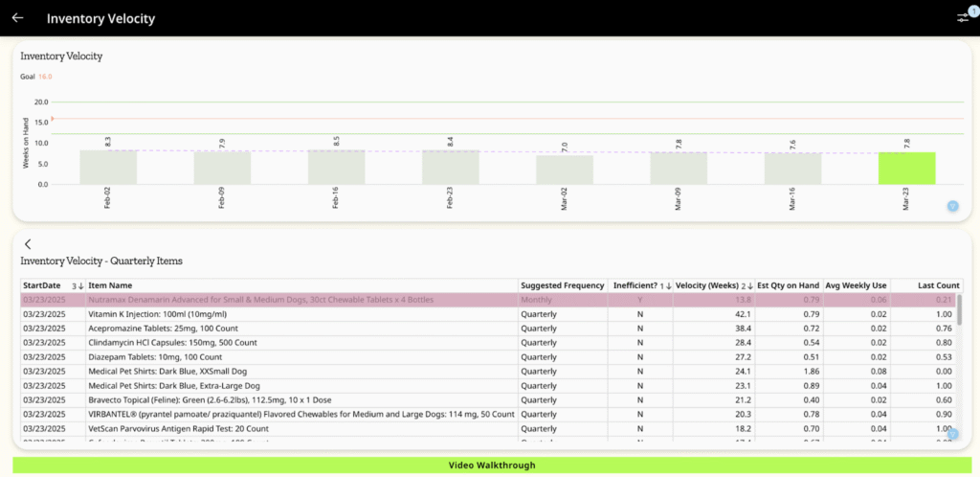This screenshot has width=980, height=477.
Task: Click the Mar-02 bar in the chart
Action: [565, 170]
